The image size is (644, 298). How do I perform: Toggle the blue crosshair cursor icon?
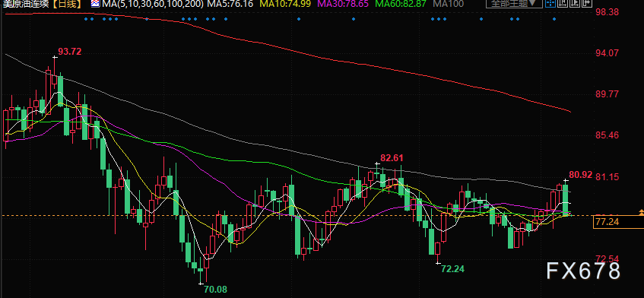click(x=550, y=3)
